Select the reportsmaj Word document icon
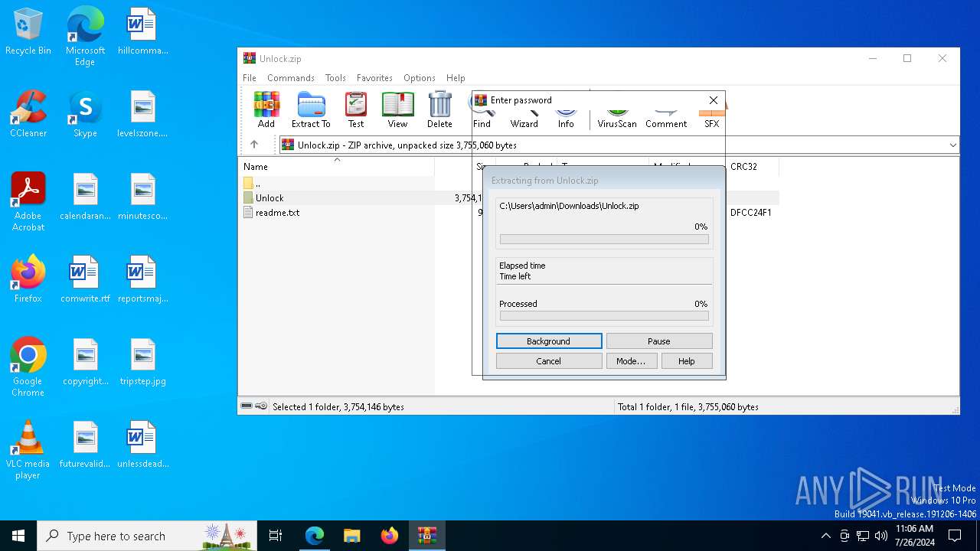 (142, 280)
